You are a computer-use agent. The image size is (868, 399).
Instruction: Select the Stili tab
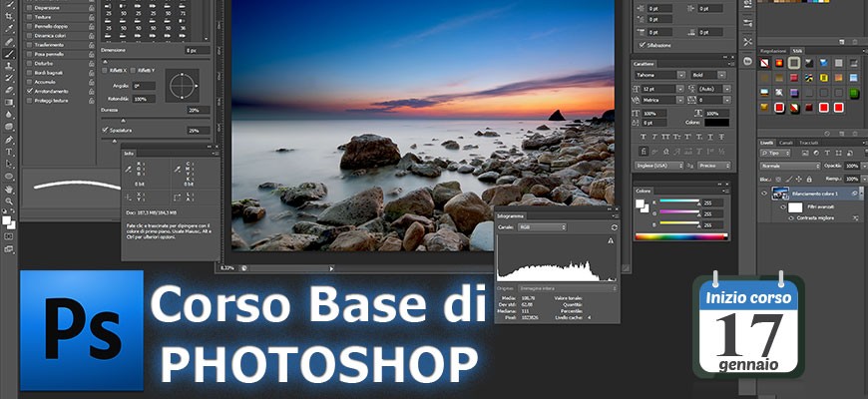[x=797, y=50]
